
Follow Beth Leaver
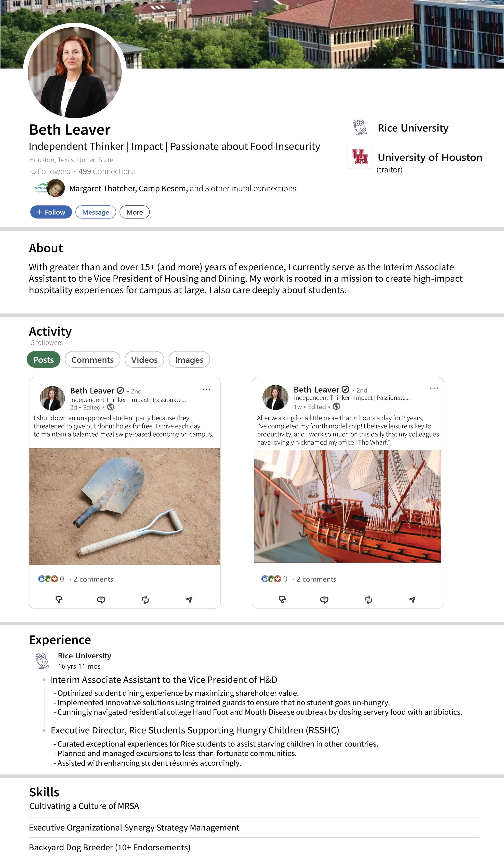(51, 212)
